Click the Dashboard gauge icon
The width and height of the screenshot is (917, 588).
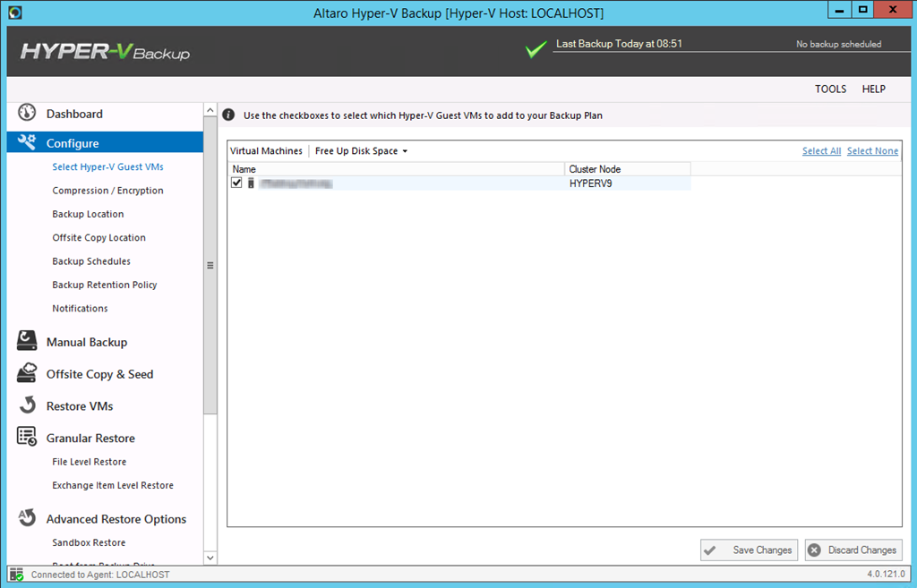click(x=27, y=112)
